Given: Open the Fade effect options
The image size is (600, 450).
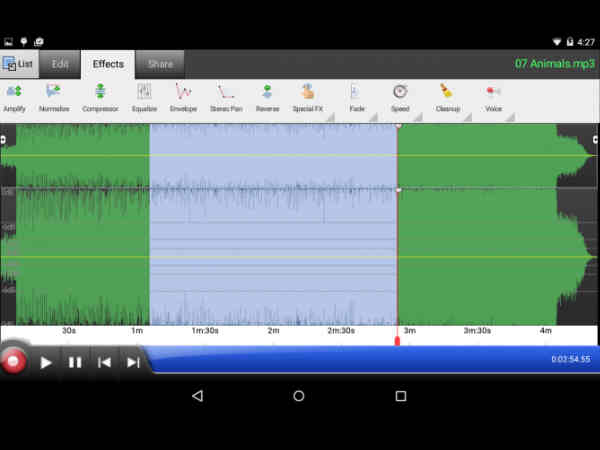Looking at the screenshot, I should (x=357, y=98).
